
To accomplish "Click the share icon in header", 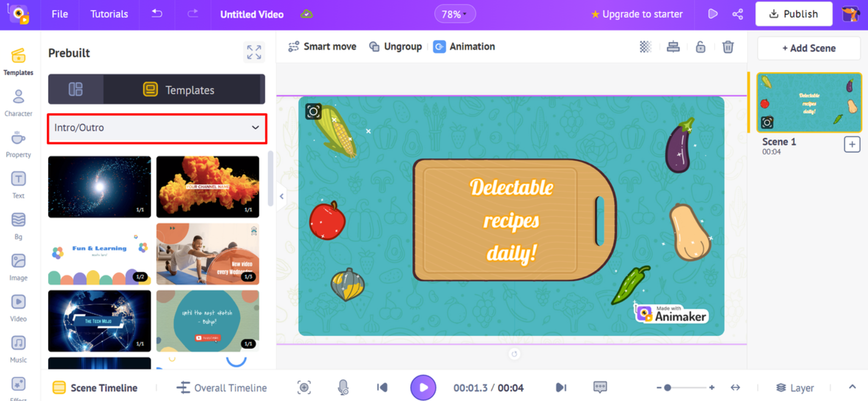I will 738,14.
